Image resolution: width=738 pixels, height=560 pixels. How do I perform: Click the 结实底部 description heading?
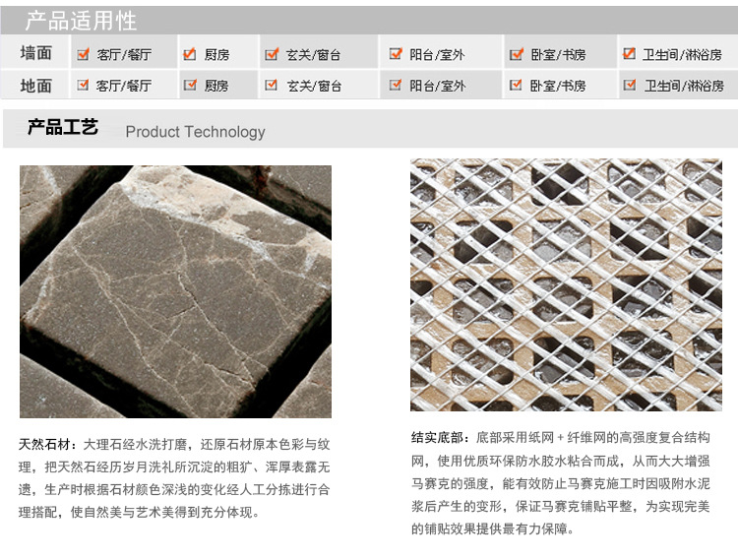tap(439, 436)
